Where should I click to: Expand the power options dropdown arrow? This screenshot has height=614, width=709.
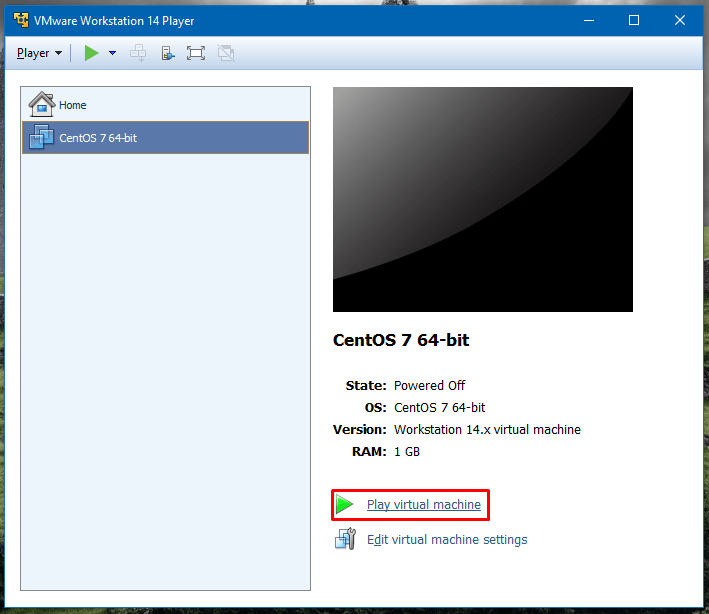pos(113,53)
